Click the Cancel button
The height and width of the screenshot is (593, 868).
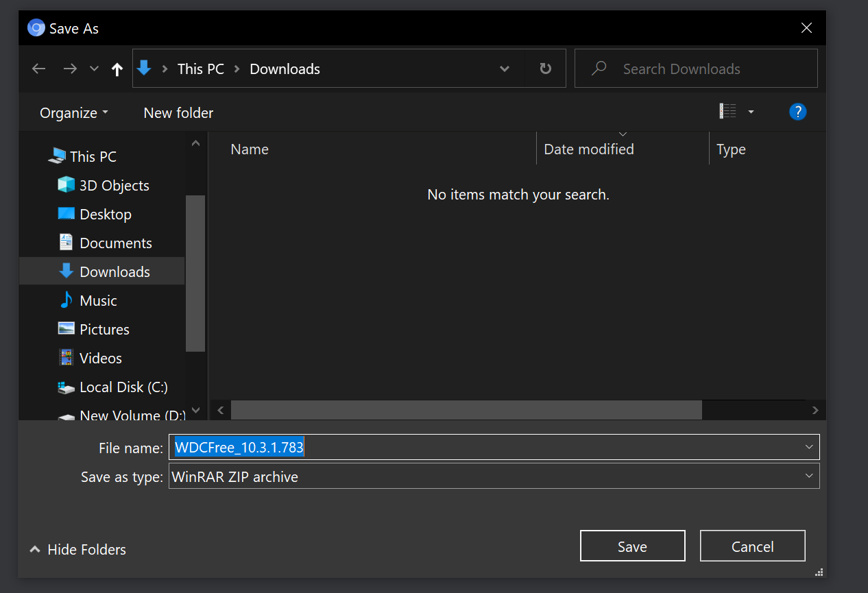coord(752,546)
